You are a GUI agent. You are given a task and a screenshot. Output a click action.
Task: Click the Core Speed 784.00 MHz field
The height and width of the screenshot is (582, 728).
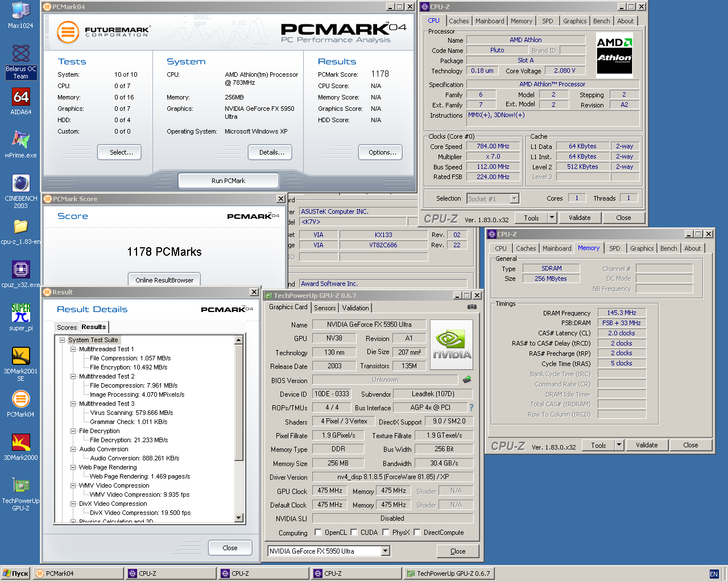[493, 146]
